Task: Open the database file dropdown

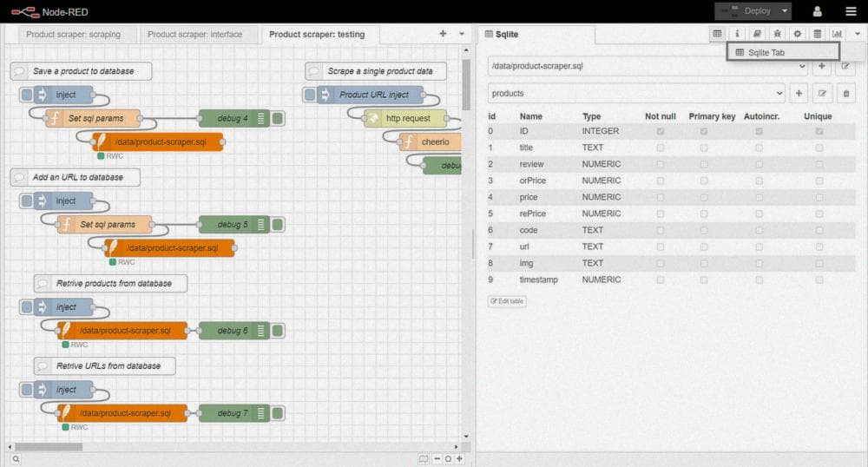Action: 648,66
